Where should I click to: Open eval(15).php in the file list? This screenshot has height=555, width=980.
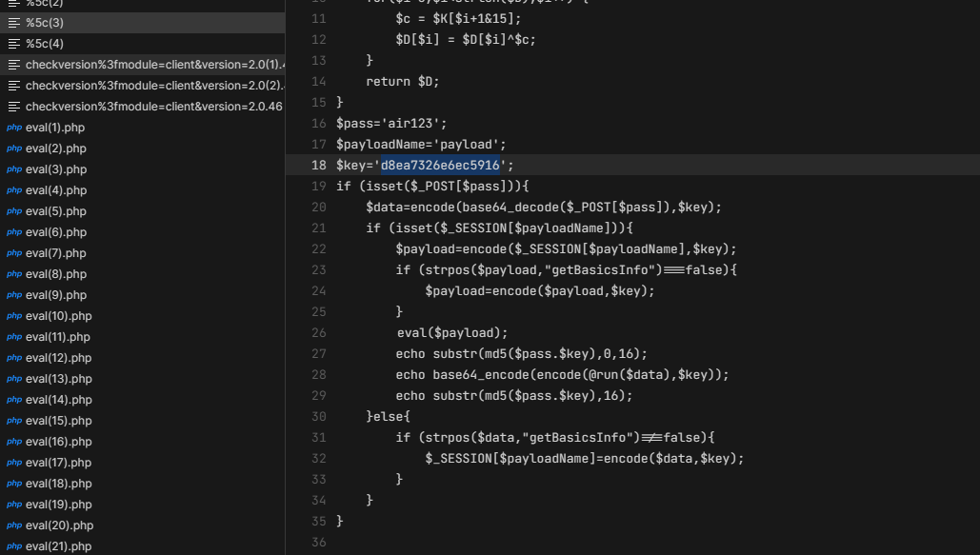(x=143, y=421)
